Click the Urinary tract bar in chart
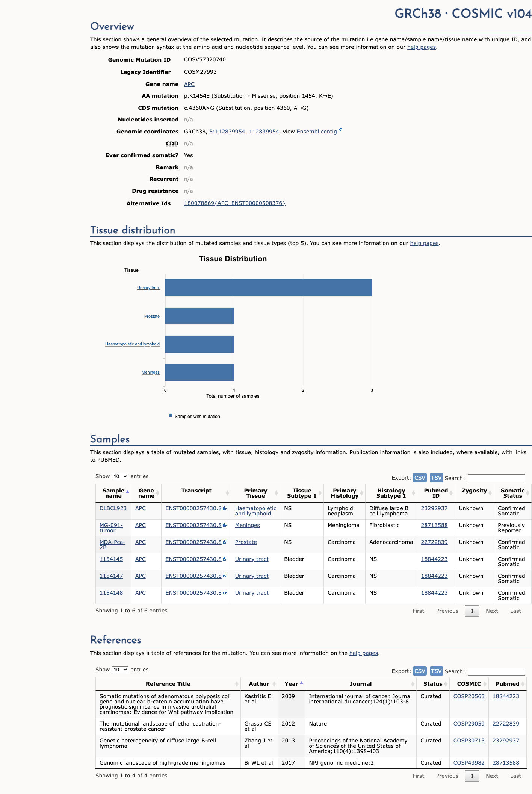 point(269,288)
